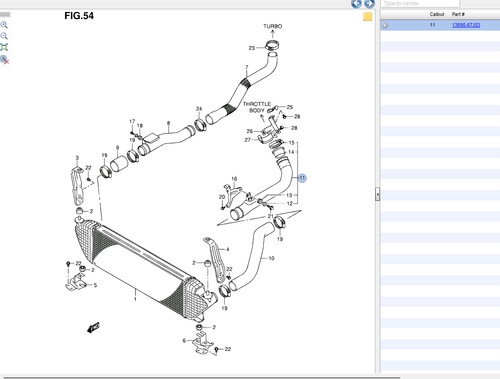Click the fit-to-window icon
This screenshot has height=379, width=500.
click(4, 47)
